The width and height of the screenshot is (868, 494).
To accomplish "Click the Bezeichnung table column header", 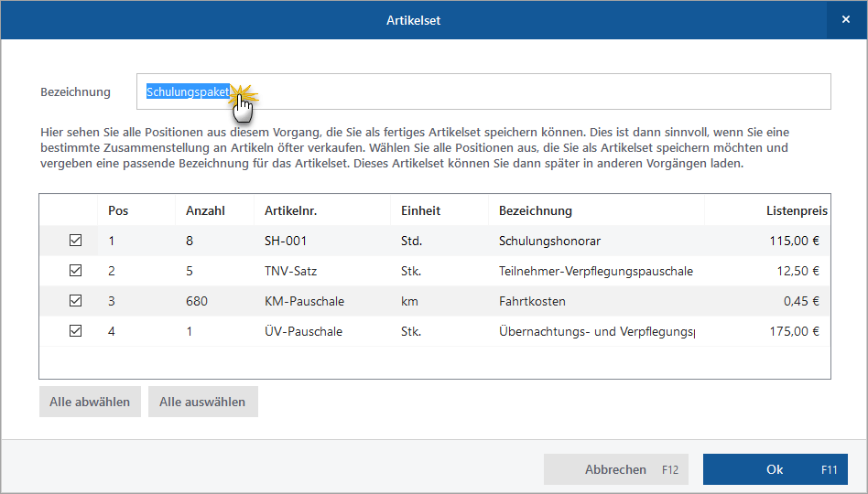I will [x=536, y=210].
